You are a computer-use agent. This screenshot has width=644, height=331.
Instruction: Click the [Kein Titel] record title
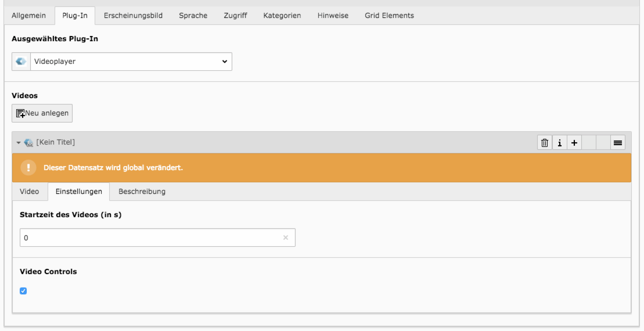(x=55, y=142)
